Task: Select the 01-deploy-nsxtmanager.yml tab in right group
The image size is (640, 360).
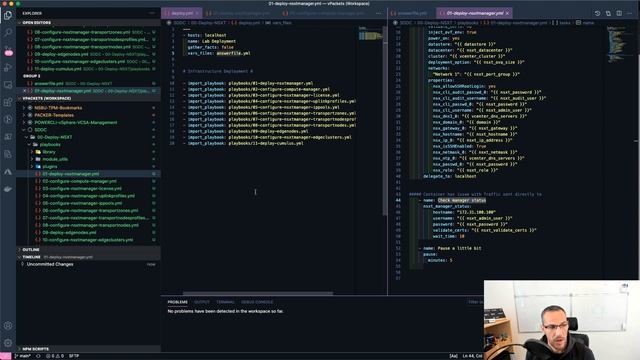Action: (x=475, y=13)
